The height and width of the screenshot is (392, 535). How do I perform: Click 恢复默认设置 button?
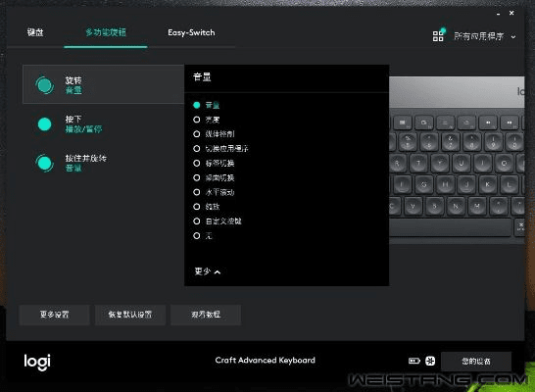click(130, 315)
